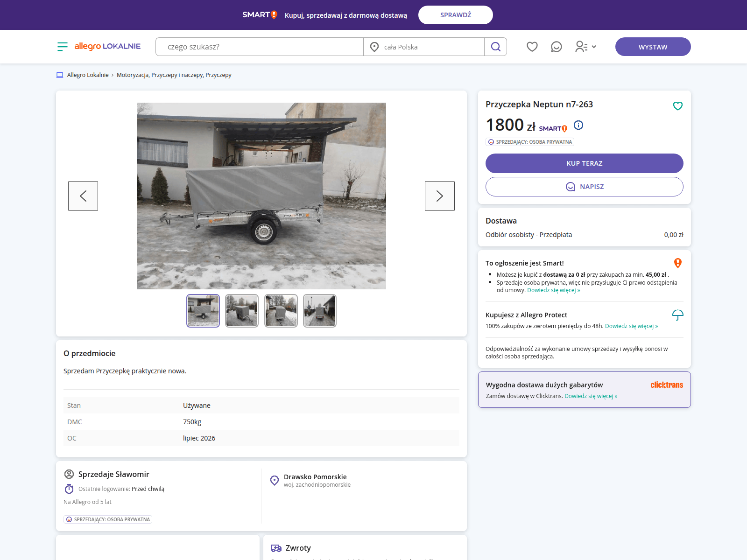Open Motoryzacja, Przyczepy breadcrumb category
Screen dimensions: 747x560
(174, 75)
